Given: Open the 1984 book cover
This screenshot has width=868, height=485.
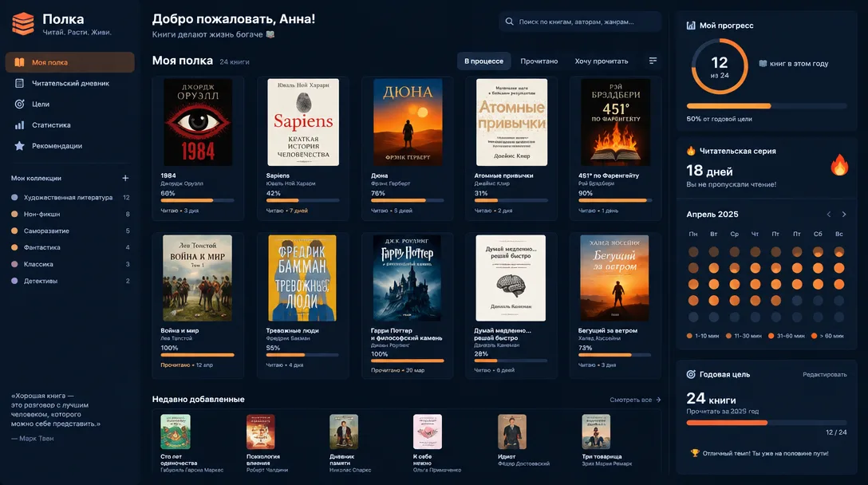Looking at the screenshot, I should [198, 122].
